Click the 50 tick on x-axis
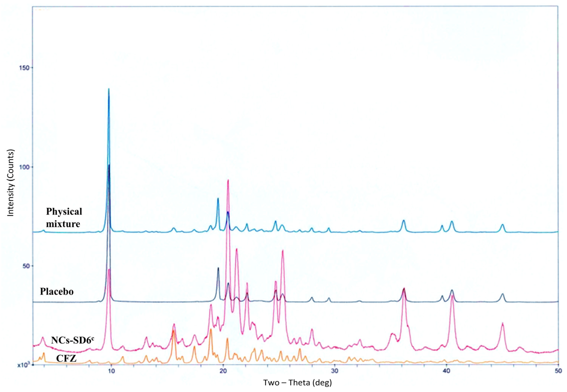Viewport: 567px width, 392px height. [558, 371]
